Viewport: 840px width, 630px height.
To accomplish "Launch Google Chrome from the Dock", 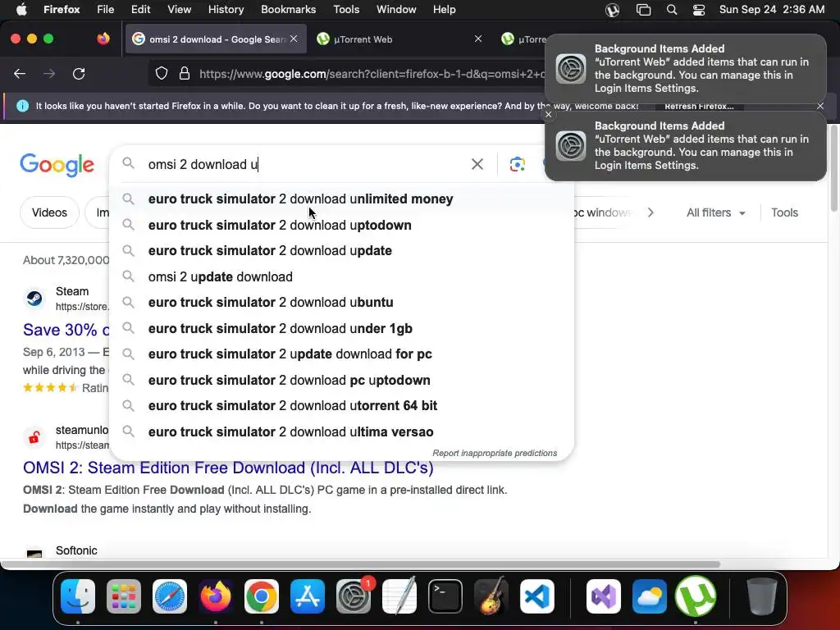I will tap(262, 596).
